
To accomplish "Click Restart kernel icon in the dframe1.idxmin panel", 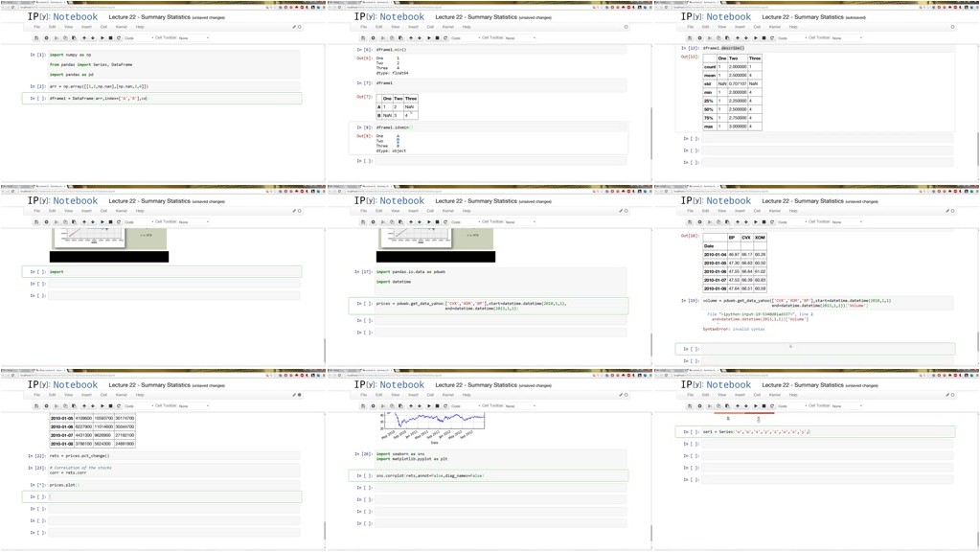I will pyautogui.click(x=445, y=37).
